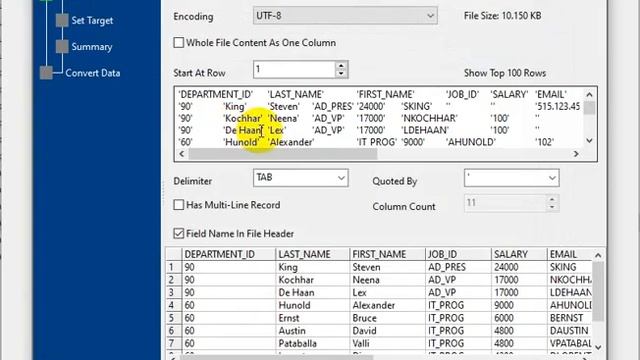Click data grid scroll down arrow

click(x=598, y=347)
